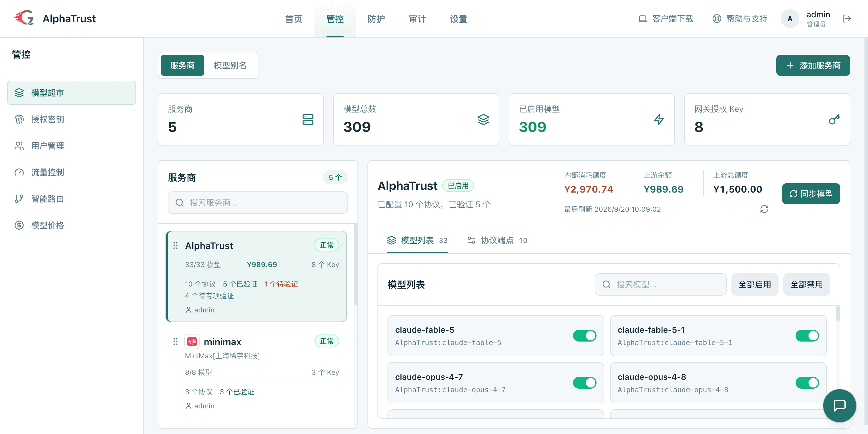The width and height of the screenshot is (868, 434).
Task: Select the AlphaTrust provider name in the list
Action: (209, 246)
